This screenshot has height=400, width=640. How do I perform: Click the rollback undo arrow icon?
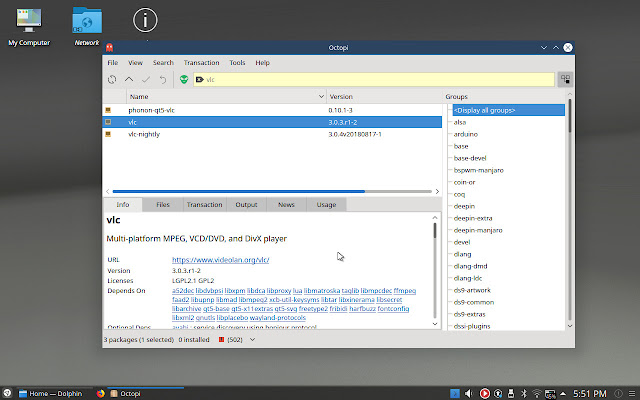tap(163, 80)
